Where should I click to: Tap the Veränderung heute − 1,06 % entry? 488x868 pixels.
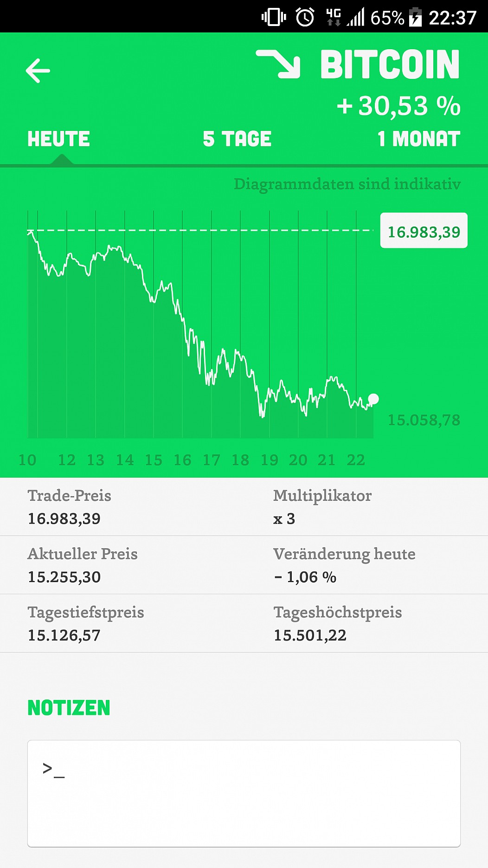[305, 577]
